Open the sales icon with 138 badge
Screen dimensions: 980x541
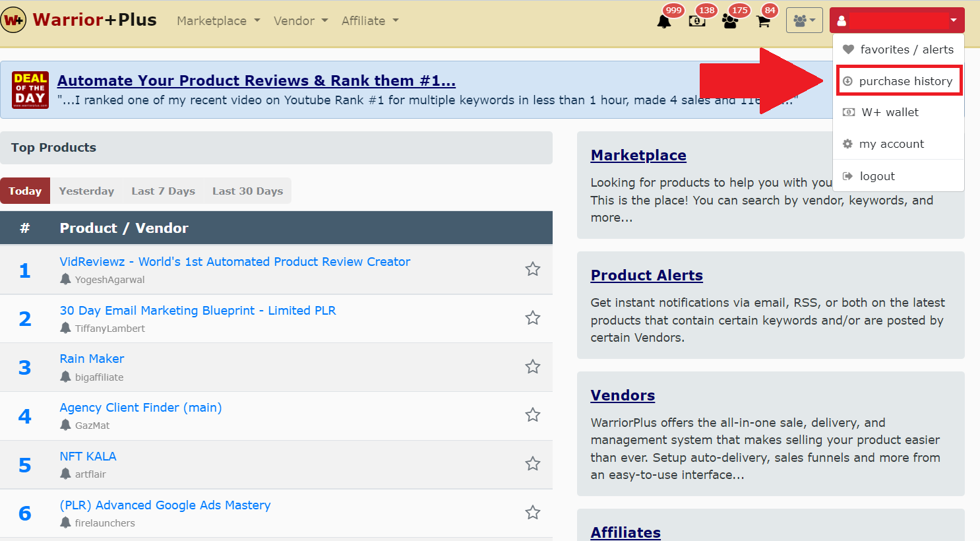click(x=697, y=22)
